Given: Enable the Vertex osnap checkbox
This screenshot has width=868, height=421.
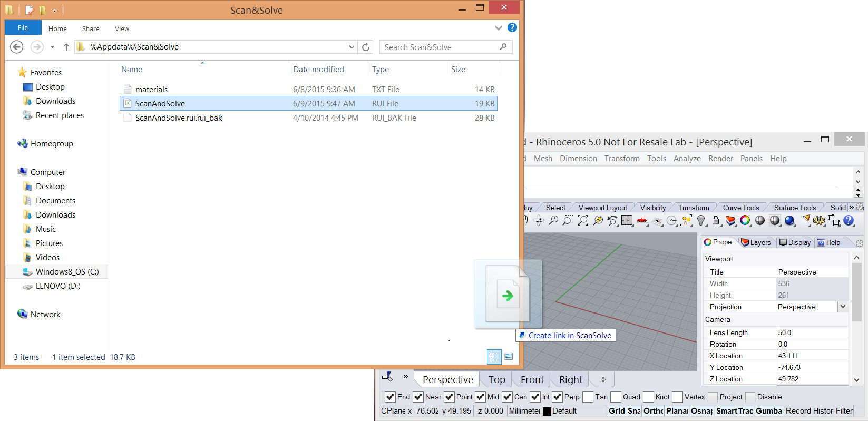Looking at the screenshot, I should (x=678, y=397).
